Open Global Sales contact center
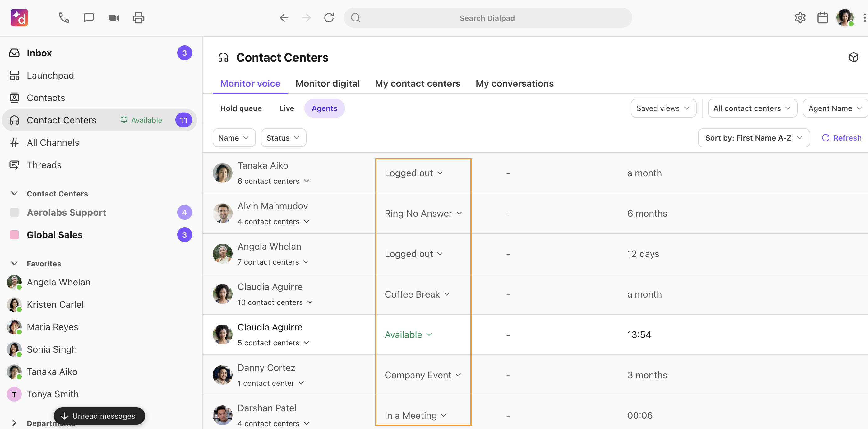This screenshot has width=868, height=429. point(100,235)
